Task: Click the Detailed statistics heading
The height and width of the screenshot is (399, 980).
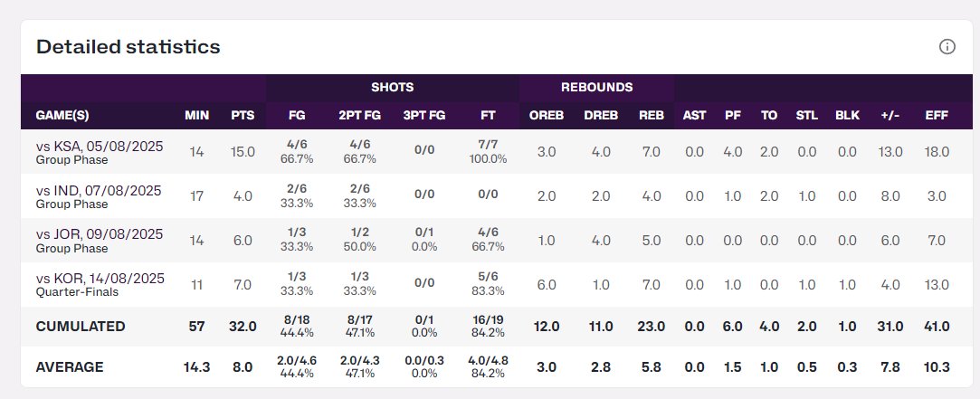Action: click(128, 46)
